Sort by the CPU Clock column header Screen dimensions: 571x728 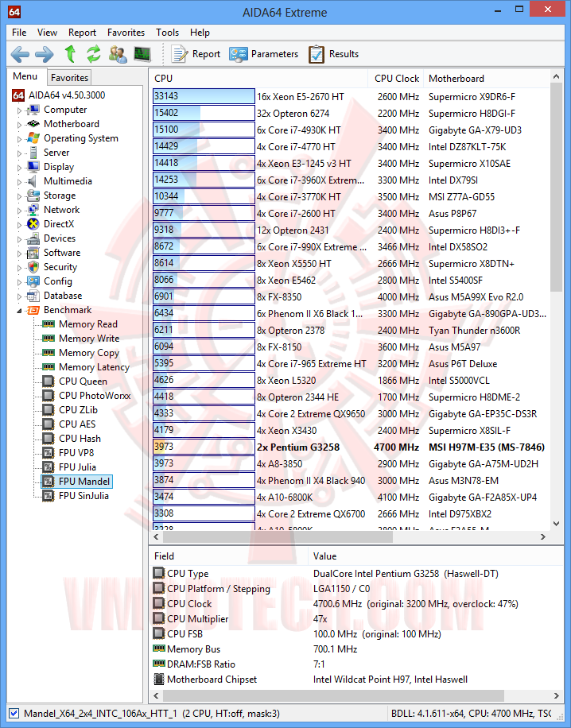pyautogui.click(x=396, y=79)
